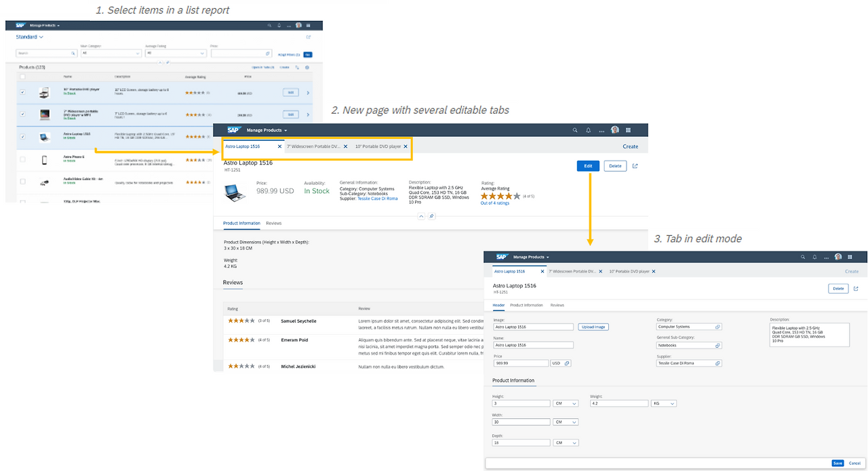Open currency value help next to USD
868x471 pixels.
coord(567,363)
